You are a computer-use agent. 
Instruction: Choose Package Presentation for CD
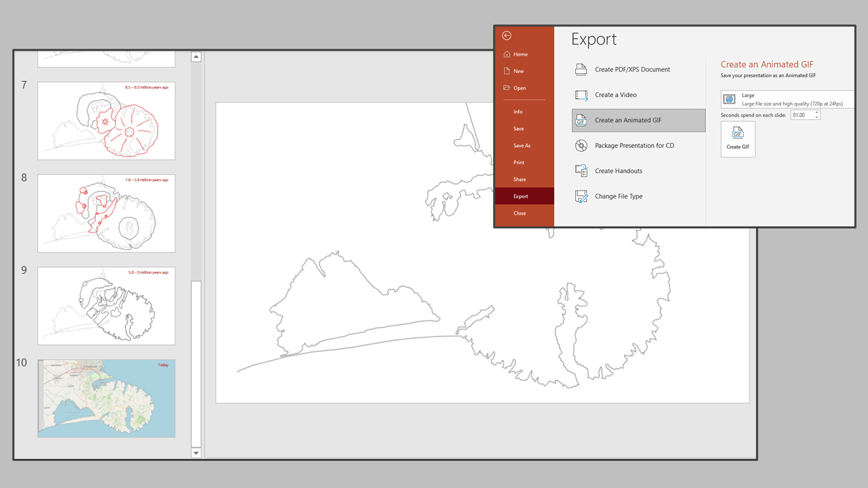(580, 145)
